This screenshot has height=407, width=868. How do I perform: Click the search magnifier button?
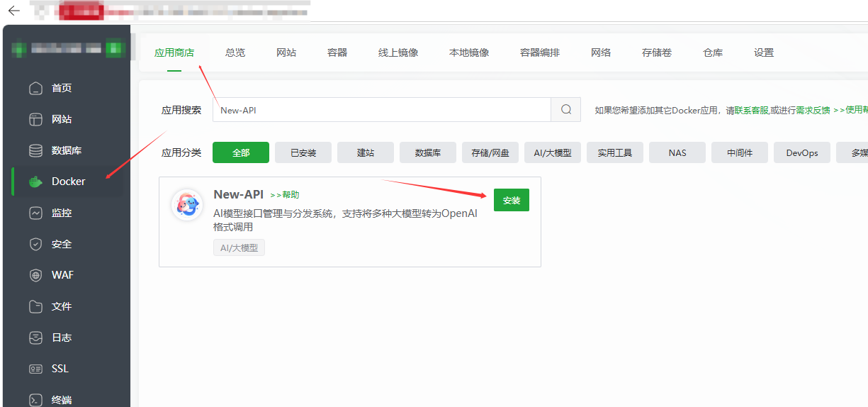click(566, 110)
